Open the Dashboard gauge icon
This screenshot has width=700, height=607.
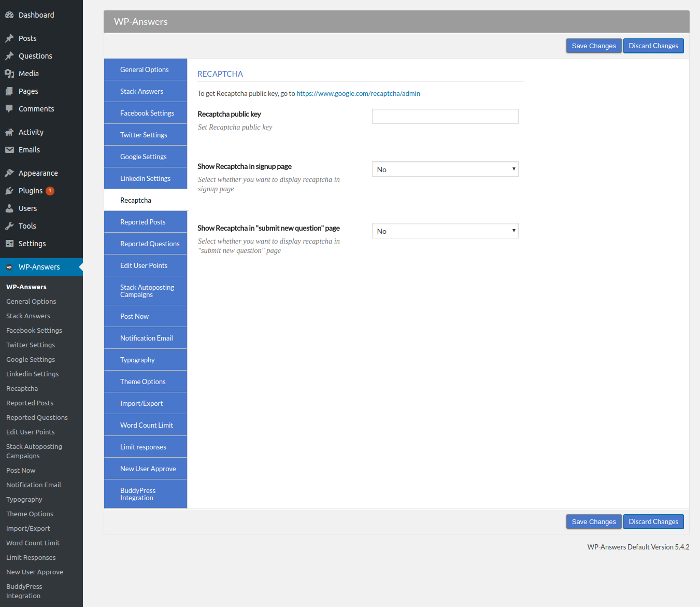pos(9,15)
